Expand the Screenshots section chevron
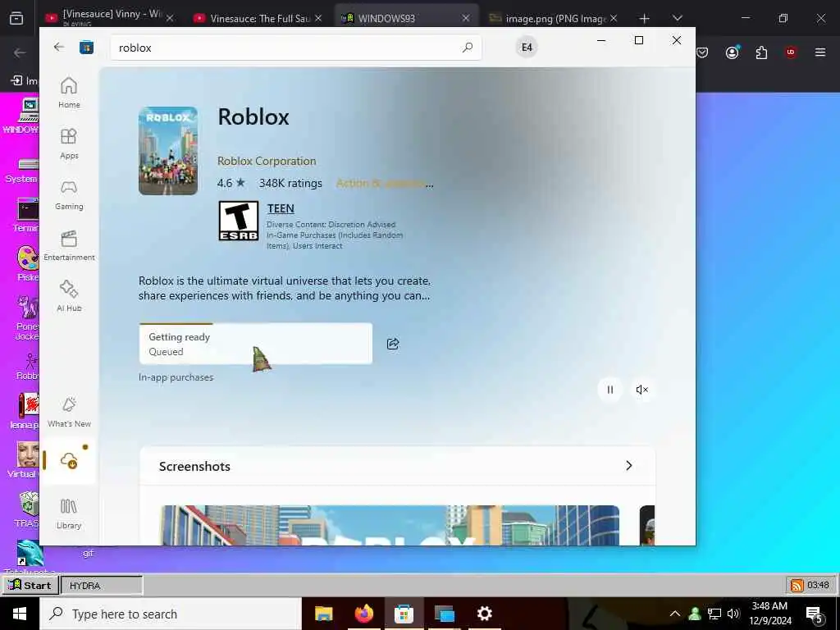Screen dimensions: 840x630 pyautogui.click(x=629, y=466)
